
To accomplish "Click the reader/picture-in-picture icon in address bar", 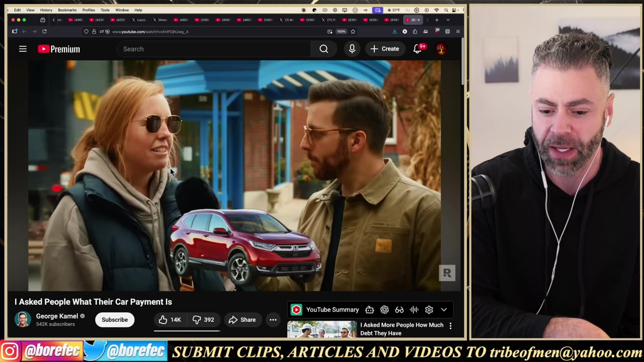I will click(330, 31).
